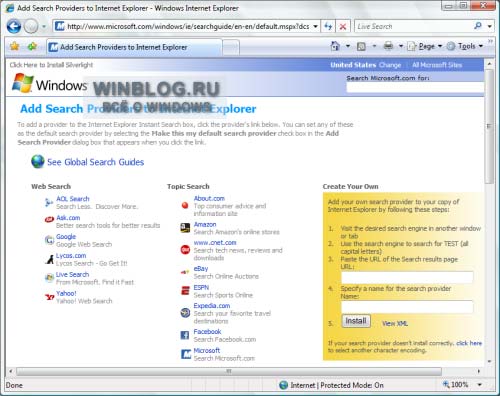
Task: Click the Home page icon
Action: coord(335,46)
